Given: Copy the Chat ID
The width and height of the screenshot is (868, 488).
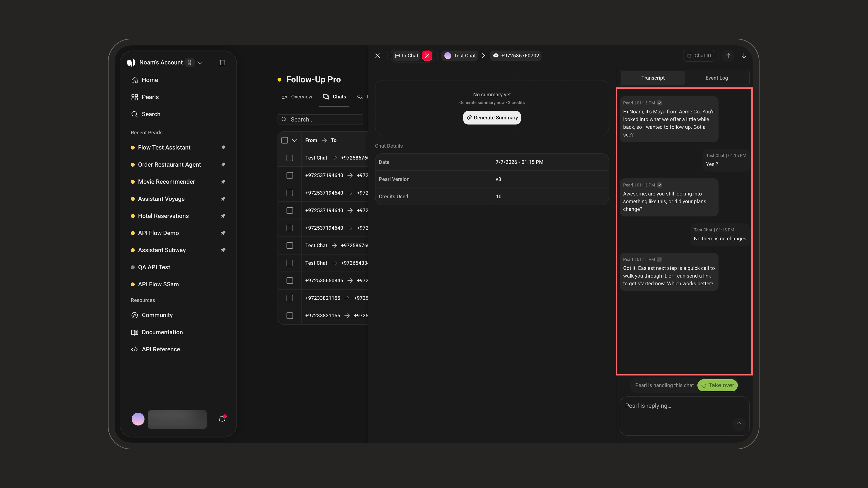Looking at the screenshot, I should [699, 56].
